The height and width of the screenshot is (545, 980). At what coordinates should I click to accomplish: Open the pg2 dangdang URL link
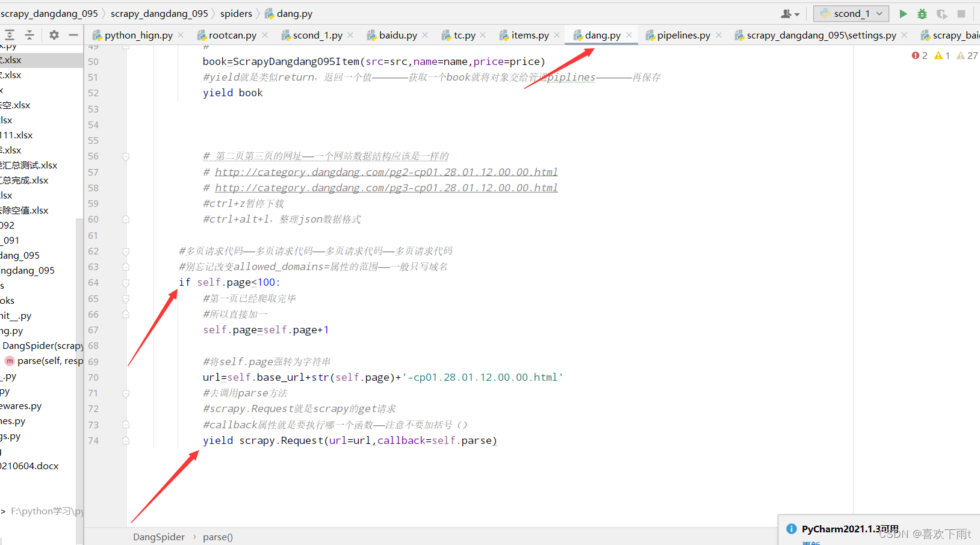[386, 172]
